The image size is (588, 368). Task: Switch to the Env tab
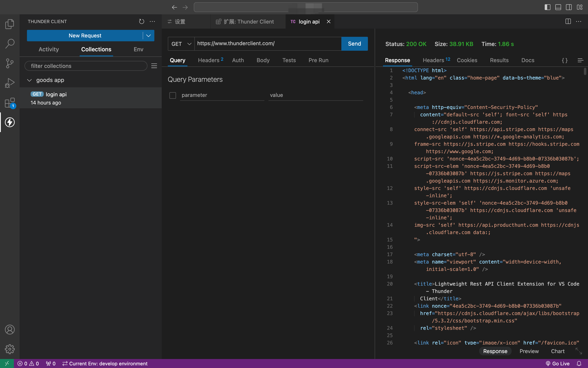pos(138,49)
